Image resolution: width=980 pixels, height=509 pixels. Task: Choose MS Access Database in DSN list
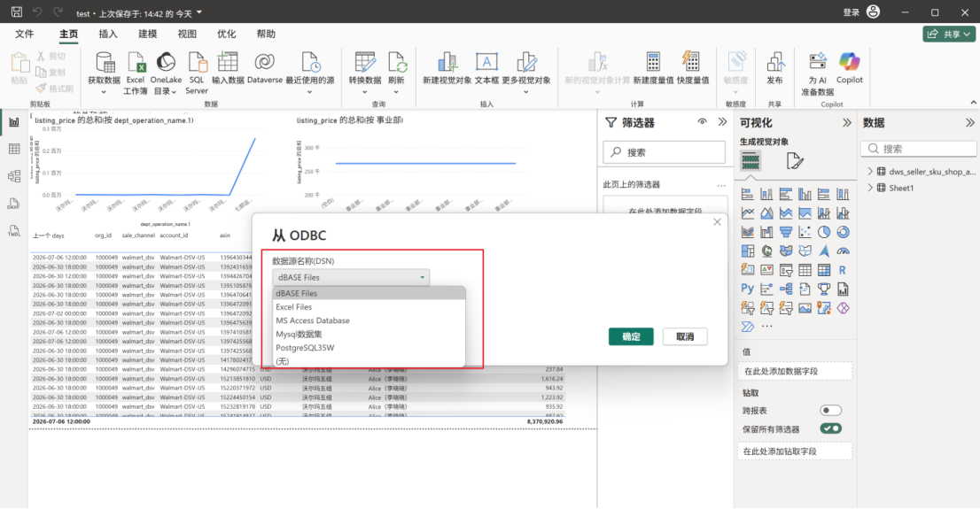click(369, 320)
